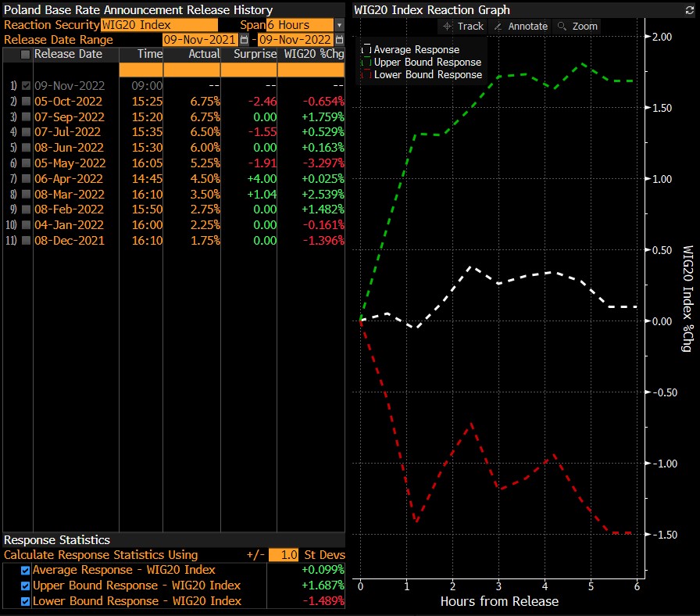Open the start date calendar picker

(x=245, y=40)
